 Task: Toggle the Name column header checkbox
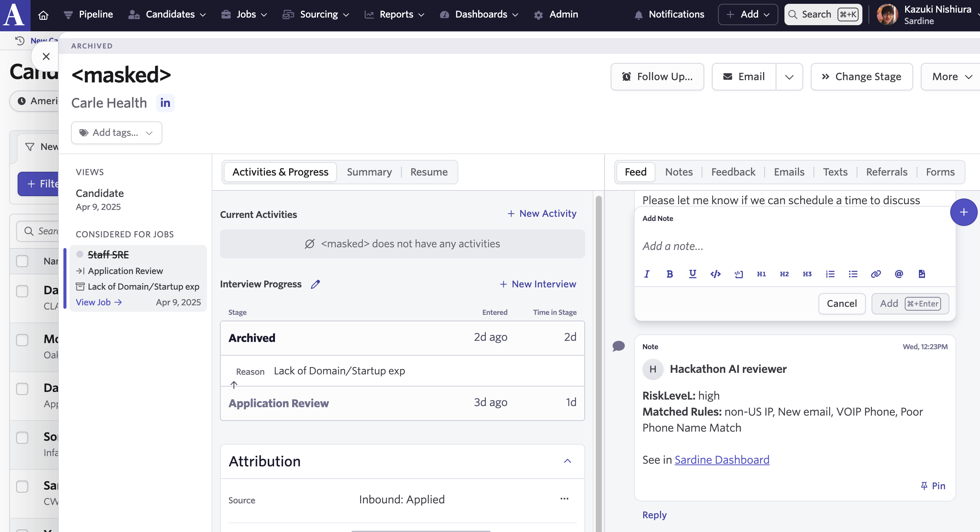coord(22,261)
